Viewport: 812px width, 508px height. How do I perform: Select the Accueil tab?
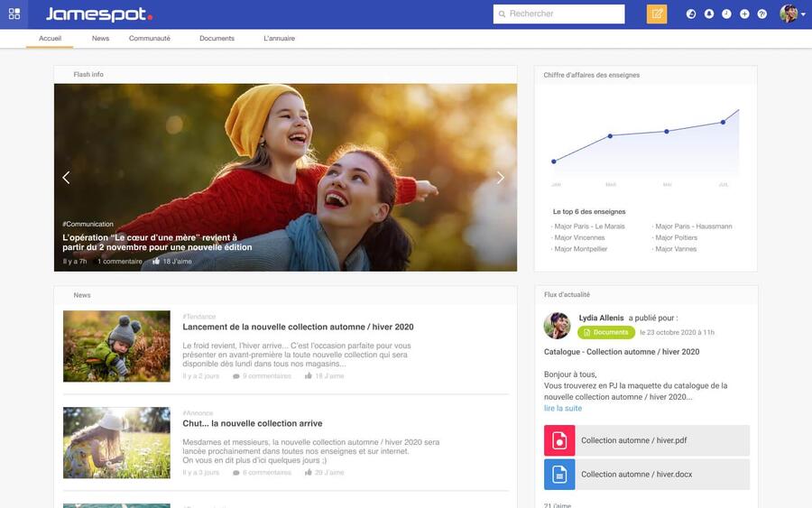tap(50, 38)
